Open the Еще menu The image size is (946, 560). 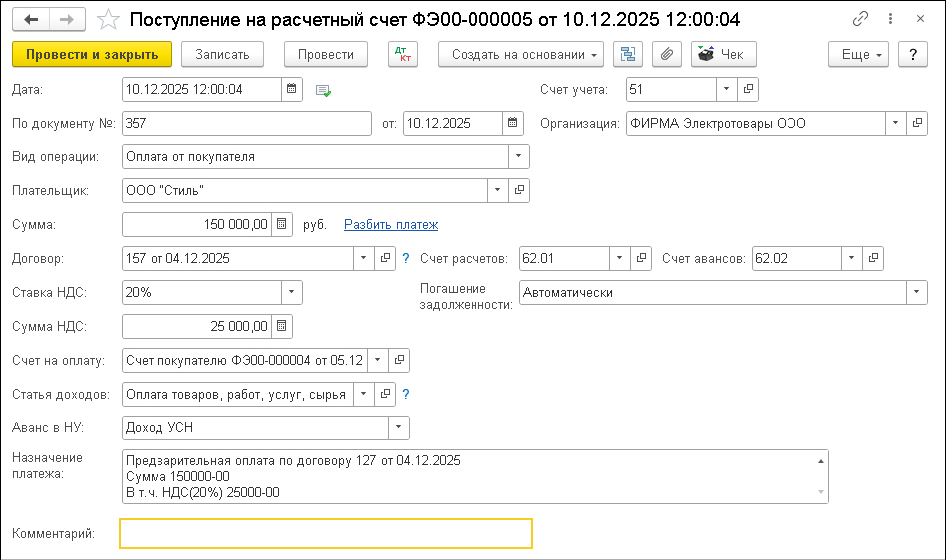click(858, 54)
